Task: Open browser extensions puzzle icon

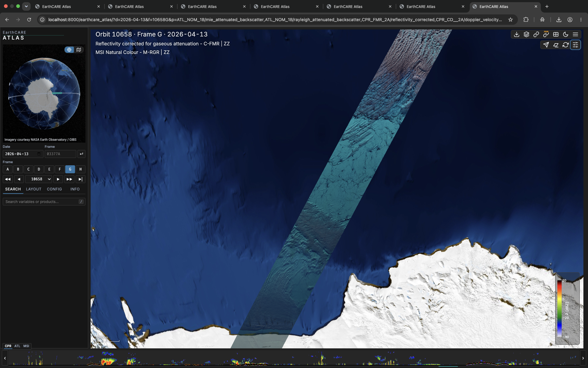Action: click(526, 20)
